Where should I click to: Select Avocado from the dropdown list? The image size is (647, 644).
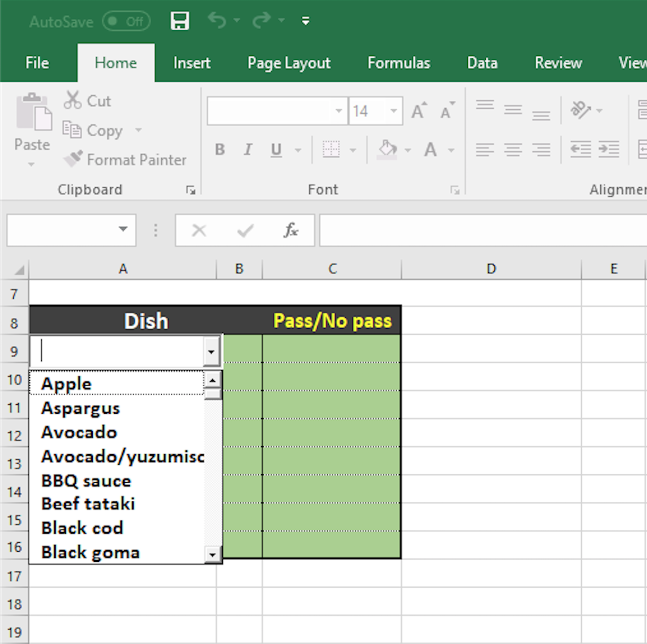click(78, 432)
